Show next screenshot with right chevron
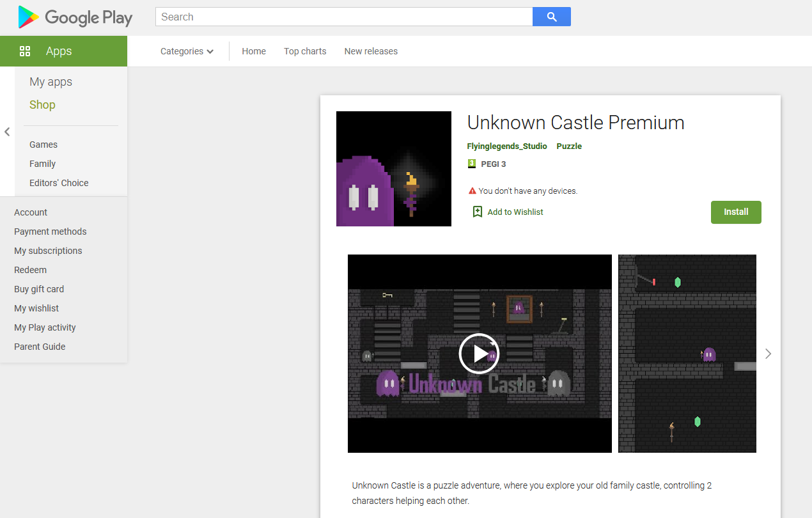812x518 pixels. (x=768, y=354)
